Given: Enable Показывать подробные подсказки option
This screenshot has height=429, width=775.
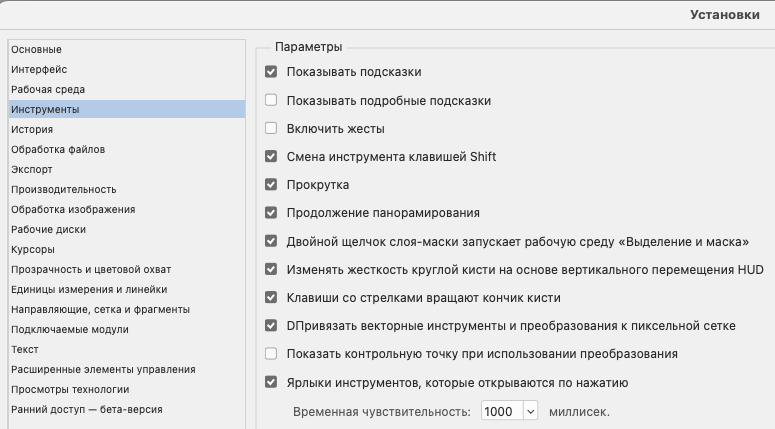Looking at the screenshot, I should tap(271, 100).
